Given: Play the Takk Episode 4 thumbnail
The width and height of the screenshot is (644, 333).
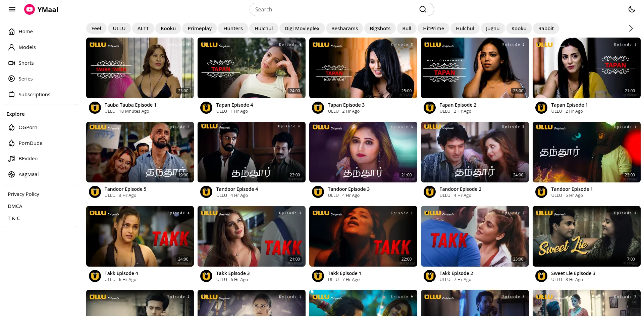Looking at the screenshot, I should [140, 236].
